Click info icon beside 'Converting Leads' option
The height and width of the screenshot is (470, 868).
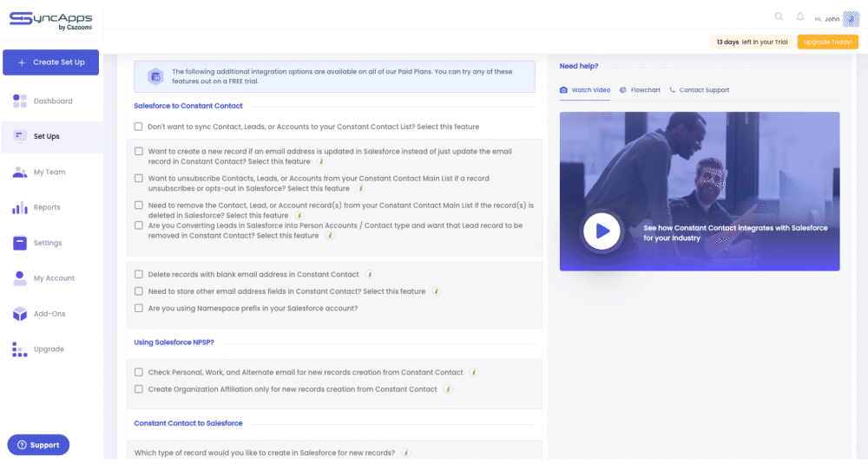(x=330, y=236)
